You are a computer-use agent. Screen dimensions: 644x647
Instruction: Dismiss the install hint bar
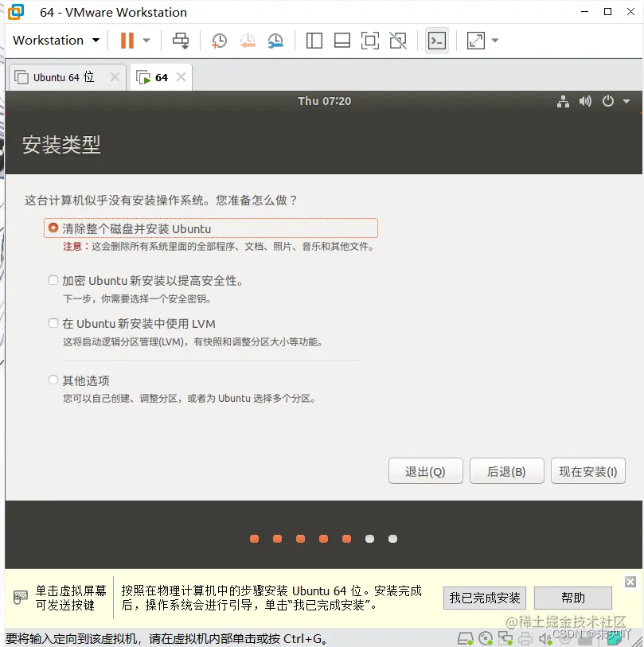630,582
